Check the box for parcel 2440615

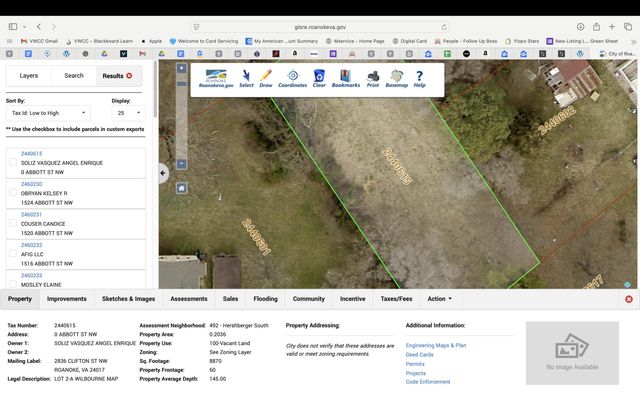click(13, 162)
